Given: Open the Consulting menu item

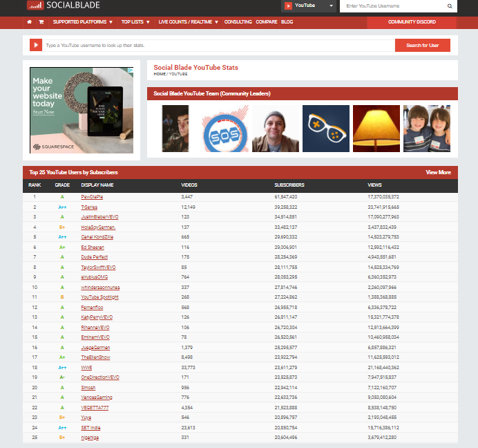Looking at the screenshot, I should tap(238, 22).
